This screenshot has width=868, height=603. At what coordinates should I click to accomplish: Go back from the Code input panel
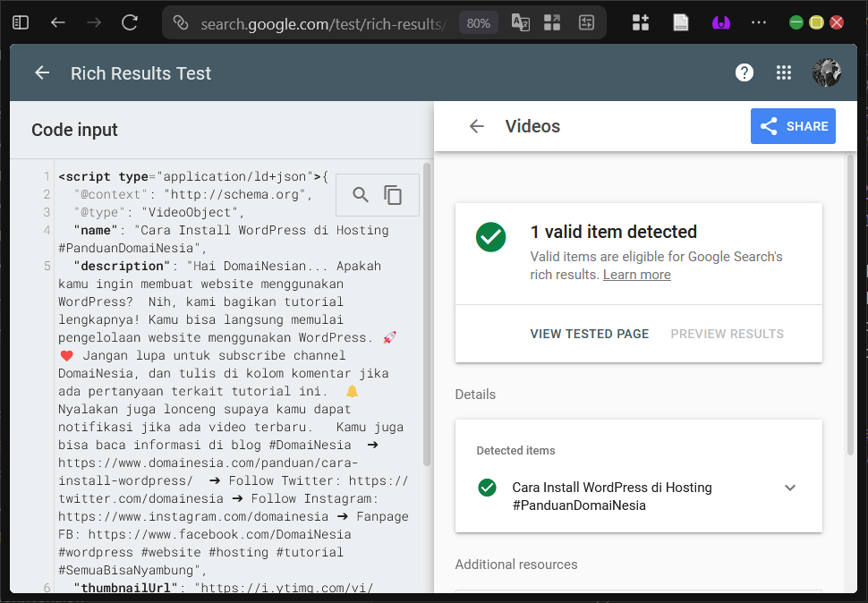[x=41, y=72]
